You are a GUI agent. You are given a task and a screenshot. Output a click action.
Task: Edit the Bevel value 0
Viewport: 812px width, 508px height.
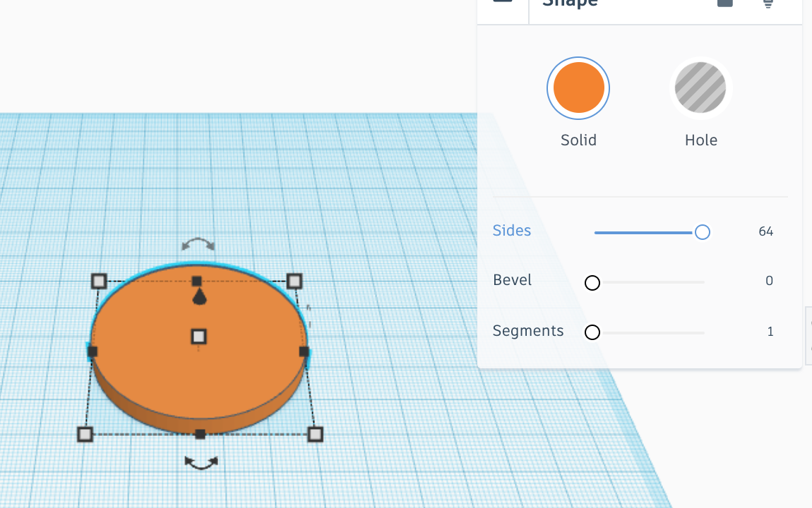(x=769, y=280)
